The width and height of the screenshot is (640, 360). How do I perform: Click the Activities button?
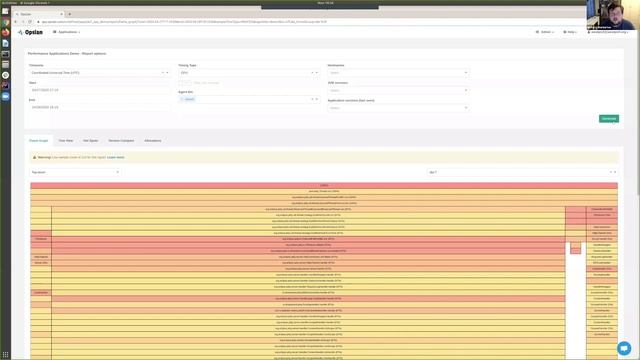[9, 2]
